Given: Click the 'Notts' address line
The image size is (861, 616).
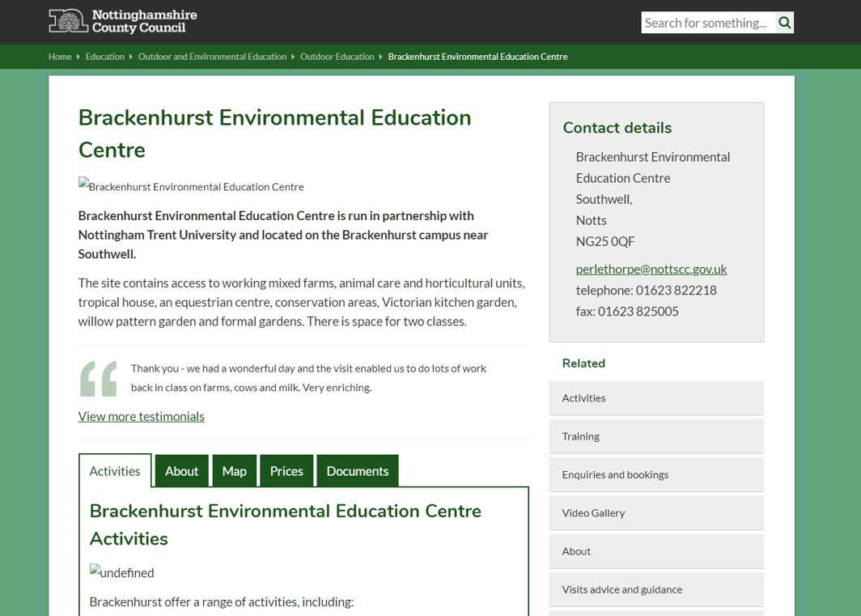Looking at the screenshot, I should click(x=592, y=220).
